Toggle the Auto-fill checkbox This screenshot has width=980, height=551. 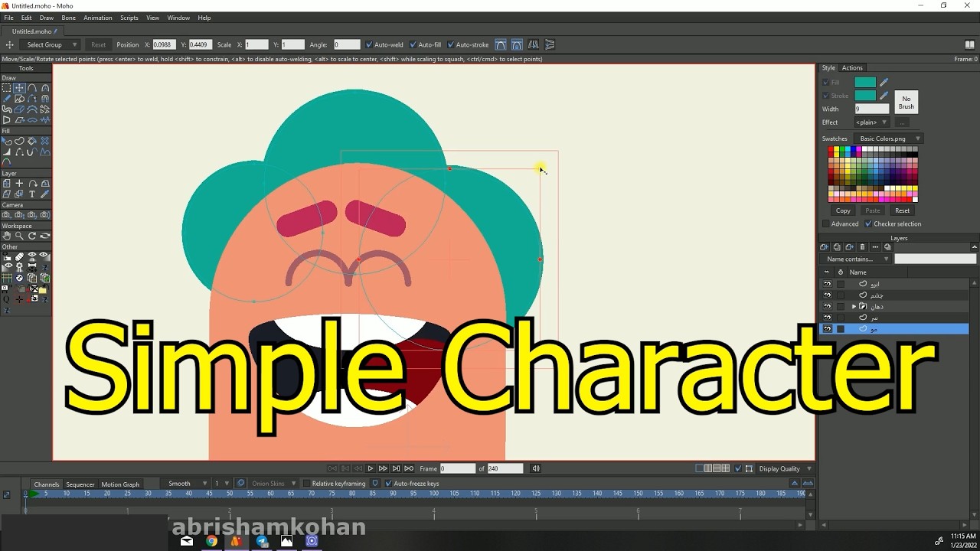(x=413, y=44)
